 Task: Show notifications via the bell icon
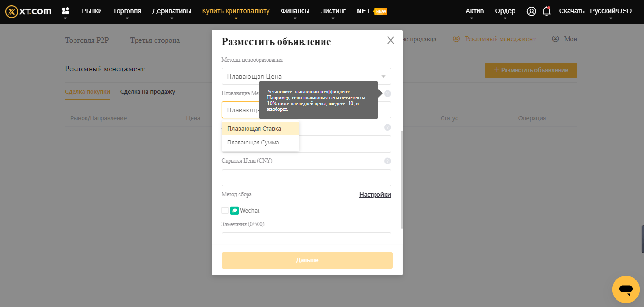[547, 11]
